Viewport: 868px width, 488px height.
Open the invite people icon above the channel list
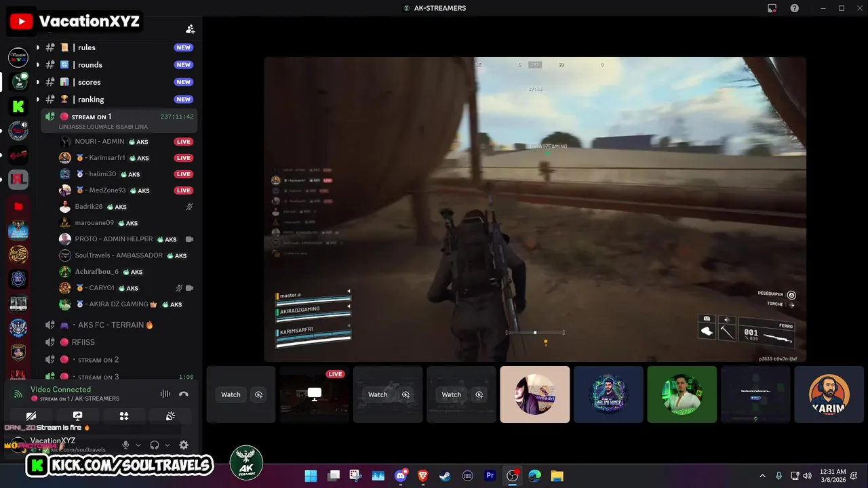[191, 29]
